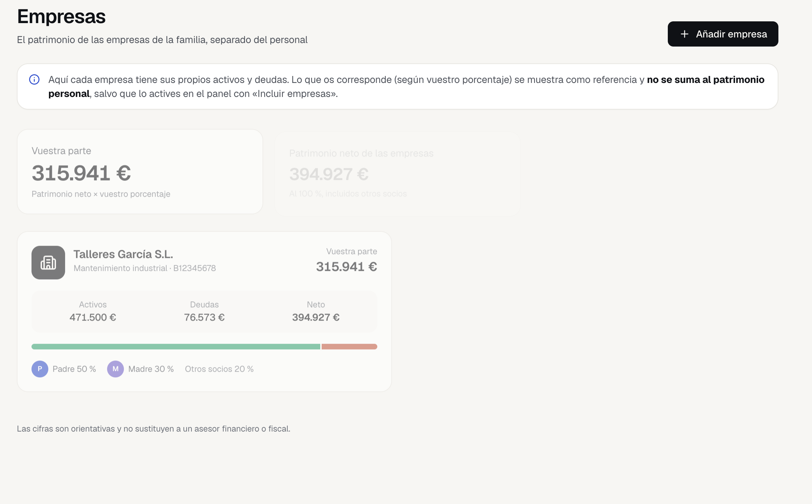
Task: Click the Añadir empresa button
Action: coord(723,34)
